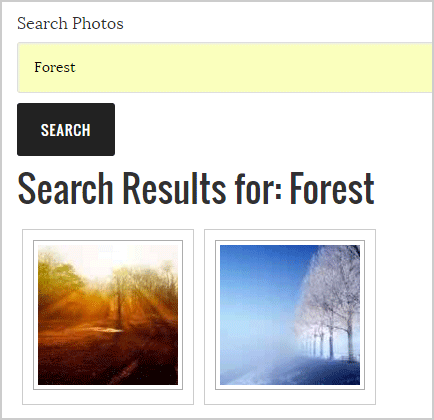The height and width of the screenshot is (420, 434).
Task: Place cursor on the Forest text in search box
Action: [55, 67]
